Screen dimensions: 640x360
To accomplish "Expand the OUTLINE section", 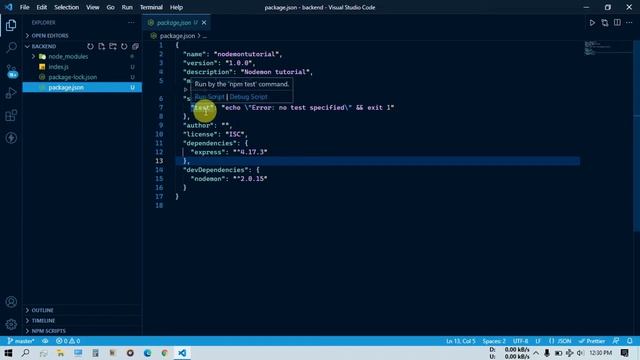I will pyautogui.click(x=82, y=310).
